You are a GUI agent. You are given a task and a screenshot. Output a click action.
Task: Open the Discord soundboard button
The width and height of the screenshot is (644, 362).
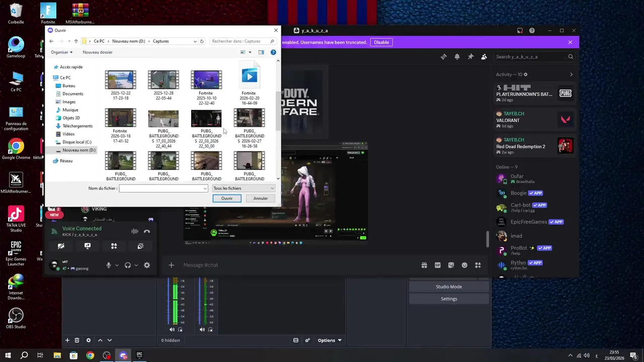140,246
